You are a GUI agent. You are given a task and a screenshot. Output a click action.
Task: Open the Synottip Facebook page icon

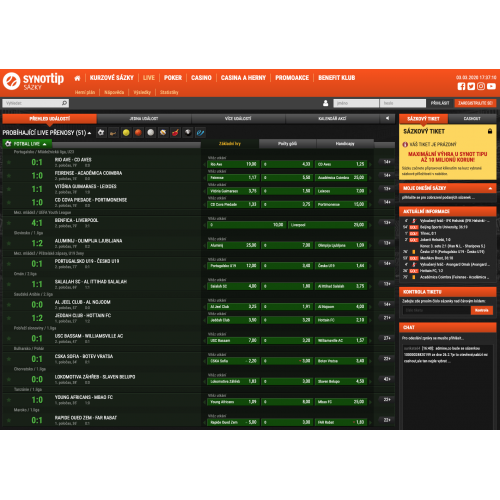[461, 86]
